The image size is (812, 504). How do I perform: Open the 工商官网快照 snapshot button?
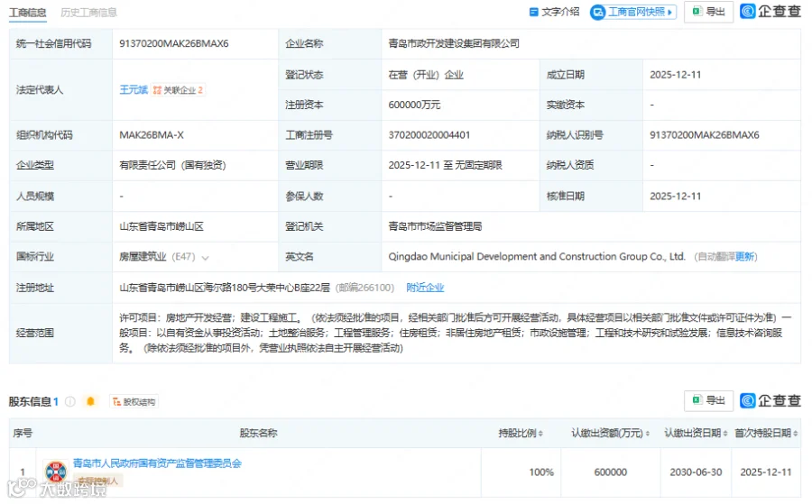click(633, 12)
